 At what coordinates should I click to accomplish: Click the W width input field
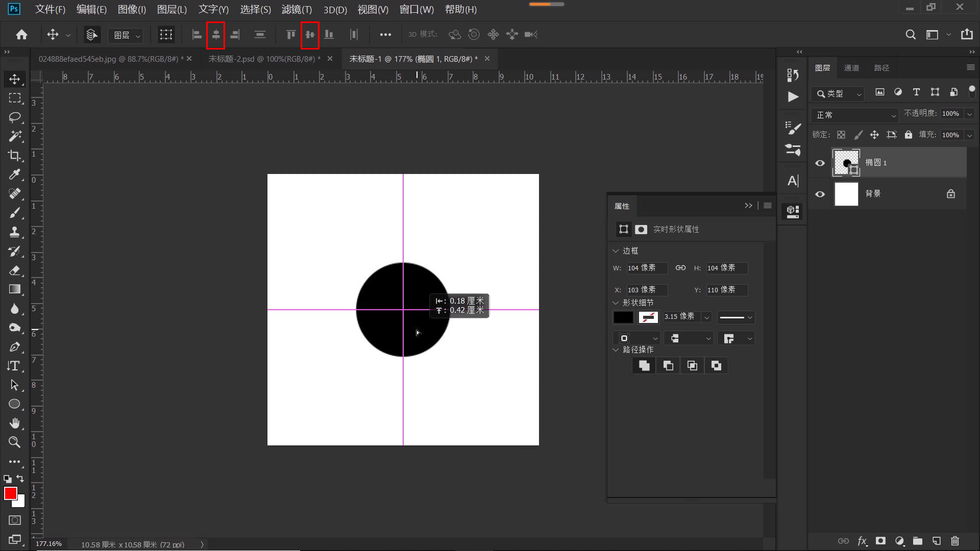tap(646, 268)
